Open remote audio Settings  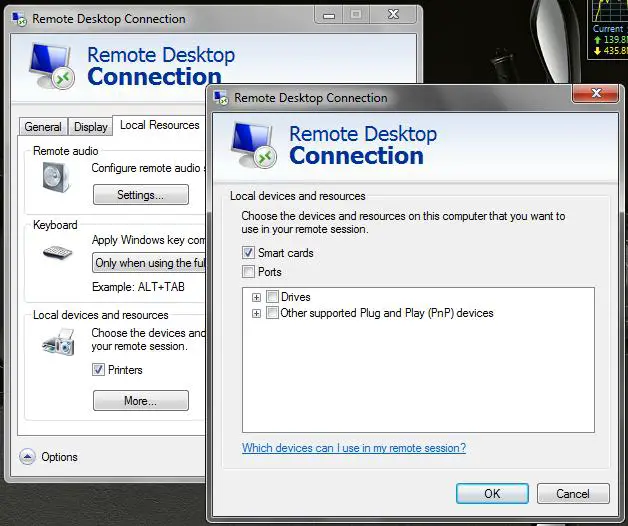coord(141,195)
